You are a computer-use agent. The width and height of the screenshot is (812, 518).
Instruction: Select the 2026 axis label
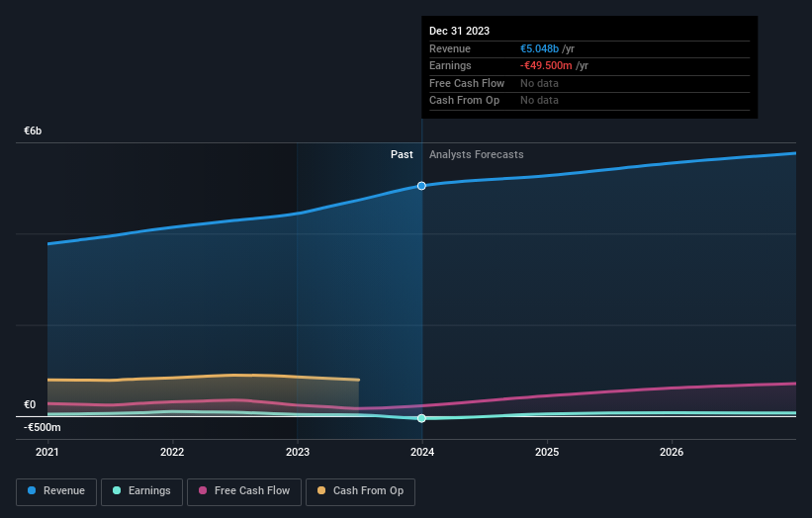point(672,453)
